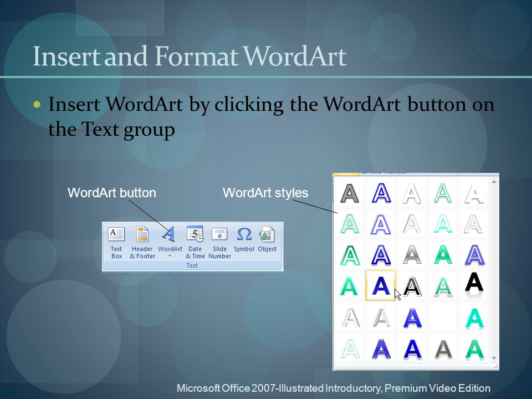This screenshot has width=532, height=399.
Task: Select the light teal outlined A in second row
Action: point(350,224)
